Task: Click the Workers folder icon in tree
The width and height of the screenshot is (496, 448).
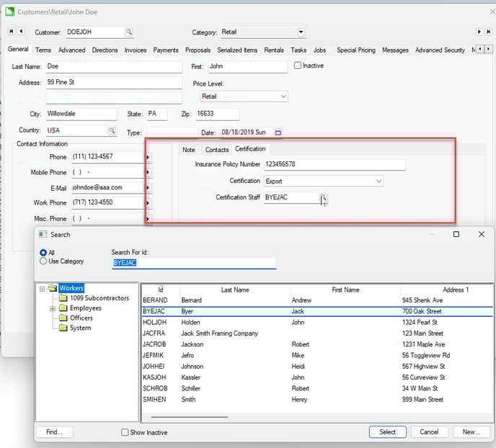Action: click(x=53, y=288)
